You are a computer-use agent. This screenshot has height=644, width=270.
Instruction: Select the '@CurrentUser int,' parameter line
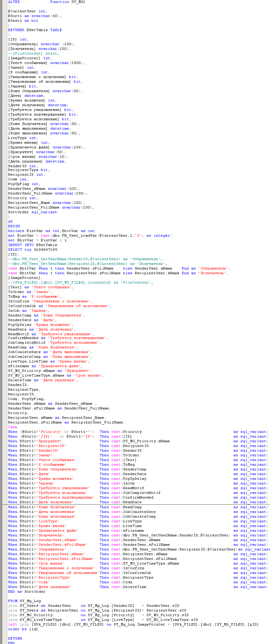(27, 11)
